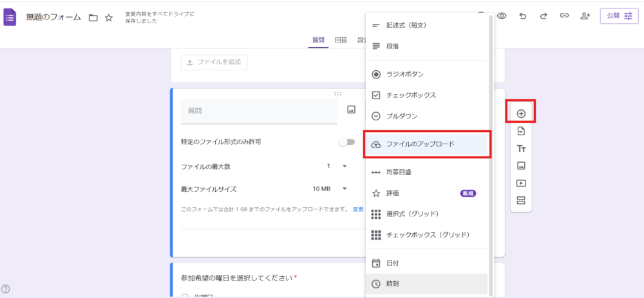This screenshot has width=644, height=298.
Task: Star the untitled form
Action: 109,17
